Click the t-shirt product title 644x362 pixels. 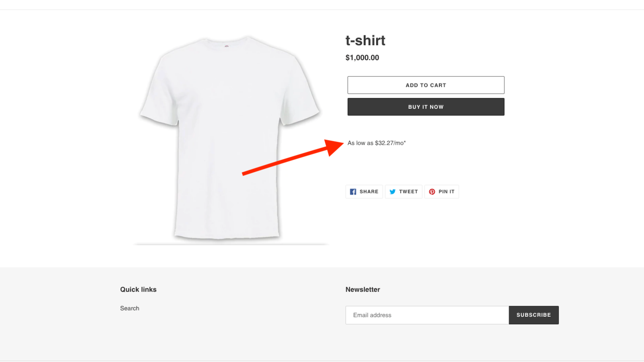tap(365, 40)
